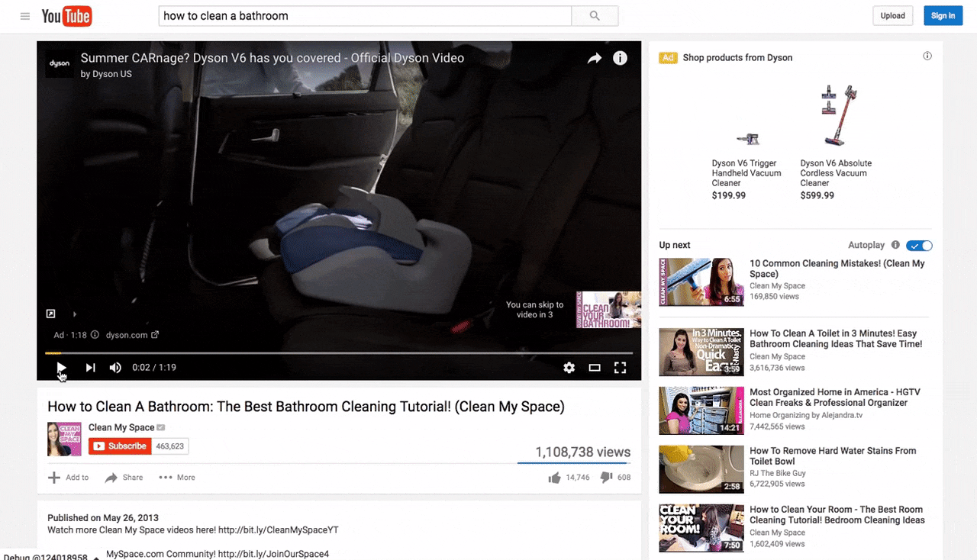Open the Share option below the video

coord(124,478)
